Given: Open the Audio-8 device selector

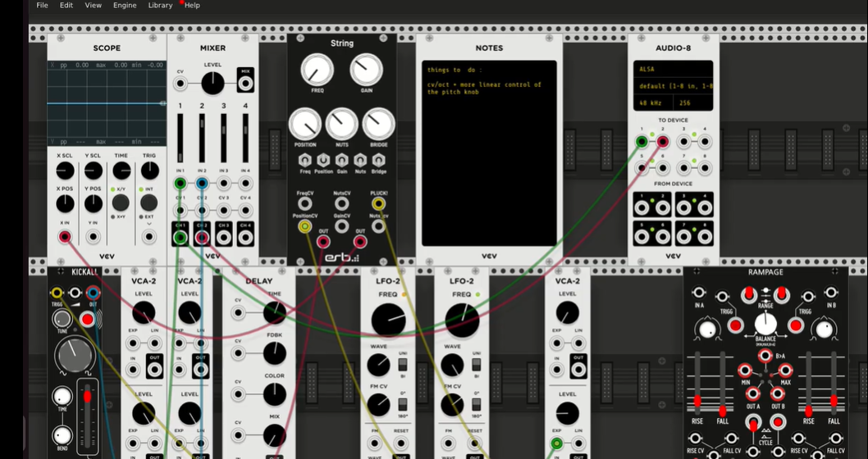Looking at the screenshot, I should point(673,86).
